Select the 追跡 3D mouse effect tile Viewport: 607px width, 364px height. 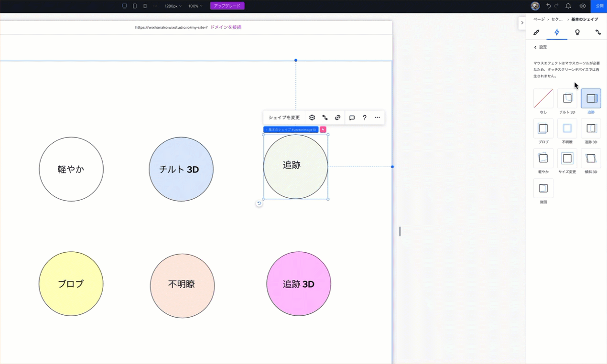tap(591, 128)
